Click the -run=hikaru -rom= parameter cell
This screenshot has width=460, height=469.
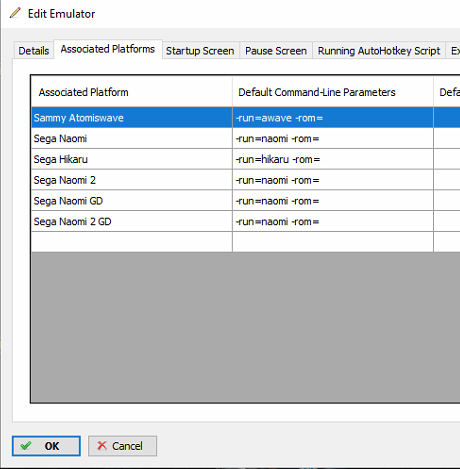(333, 159)
